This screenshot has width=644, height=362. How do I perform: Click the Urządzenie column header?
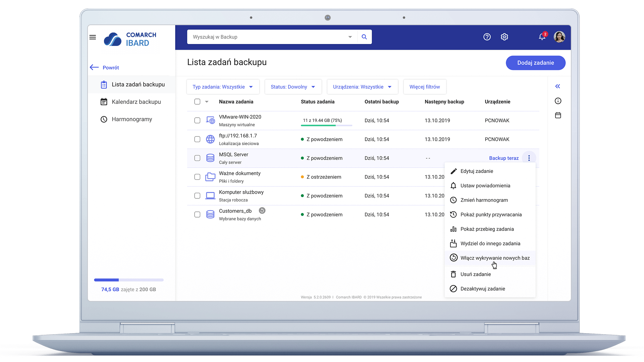[x=497, y=102]
